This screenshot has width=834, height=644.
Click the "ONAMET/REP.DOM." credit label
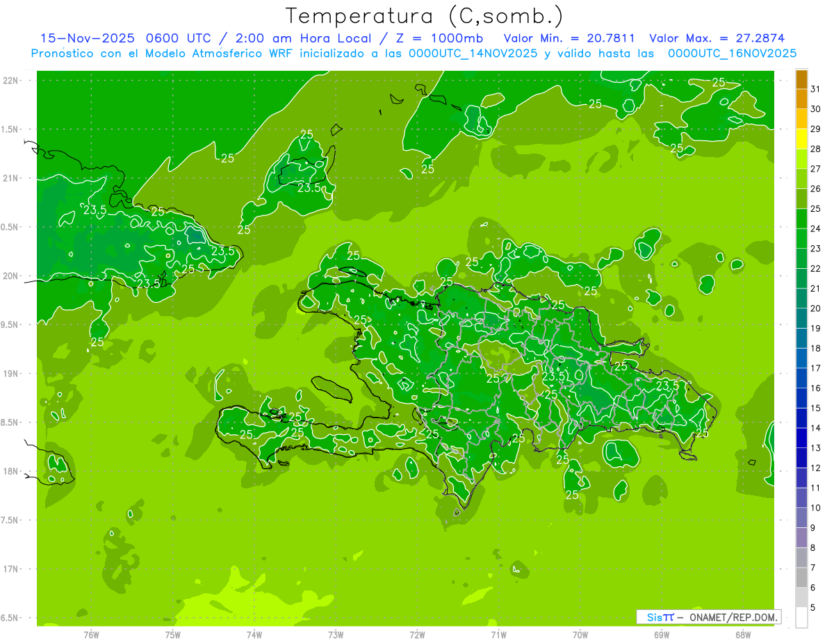pos(733,617)
